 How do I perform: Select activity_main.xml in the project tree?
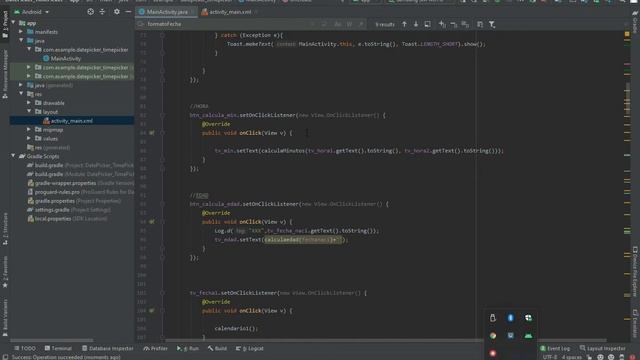(x=72, y=121)
